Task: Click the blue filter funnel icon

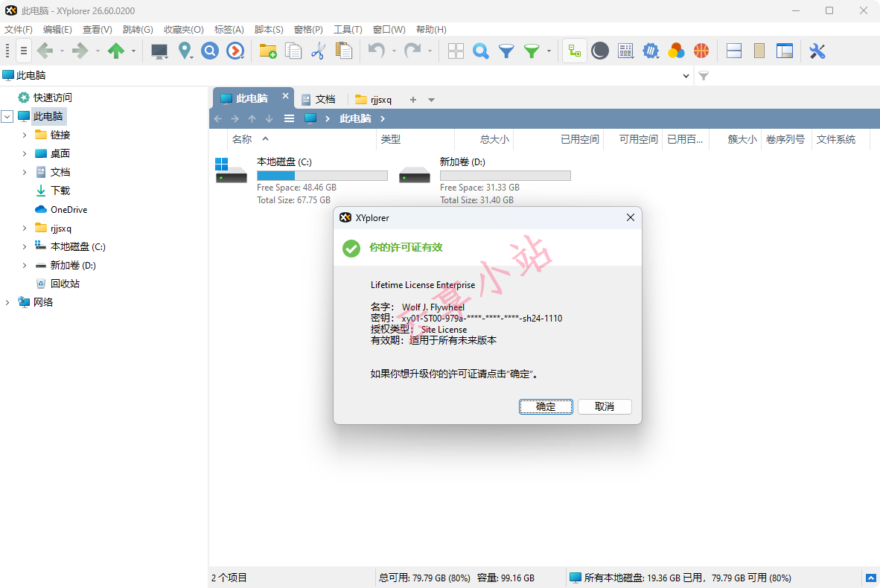Action: pyautogui.click(x=506, y=51)
